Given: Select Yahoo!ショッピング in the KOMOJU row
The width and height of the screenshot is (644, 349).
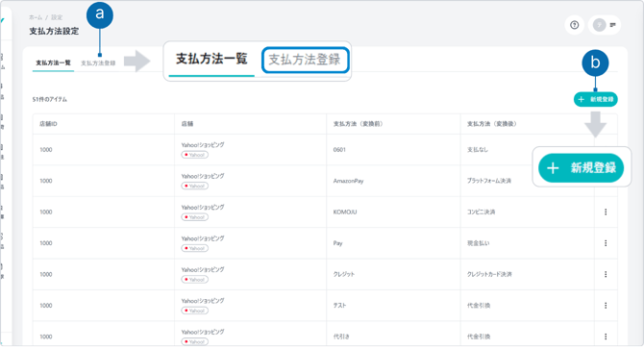Looking at the screenshot, I should tap(203, 208).
